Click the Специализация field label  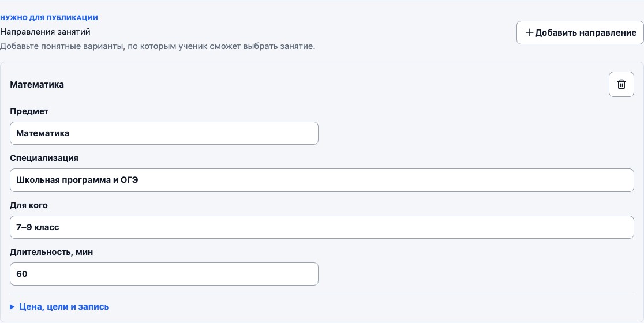(x=44, y=158)
